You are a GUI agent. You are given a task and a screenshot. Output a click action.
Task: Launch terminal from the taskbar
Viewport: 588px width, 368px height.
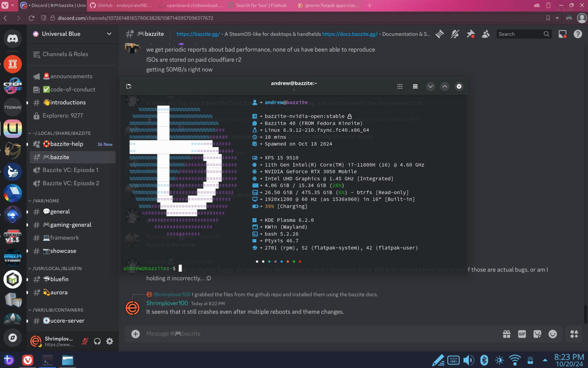pyautogui.click(x=47, y=360)
